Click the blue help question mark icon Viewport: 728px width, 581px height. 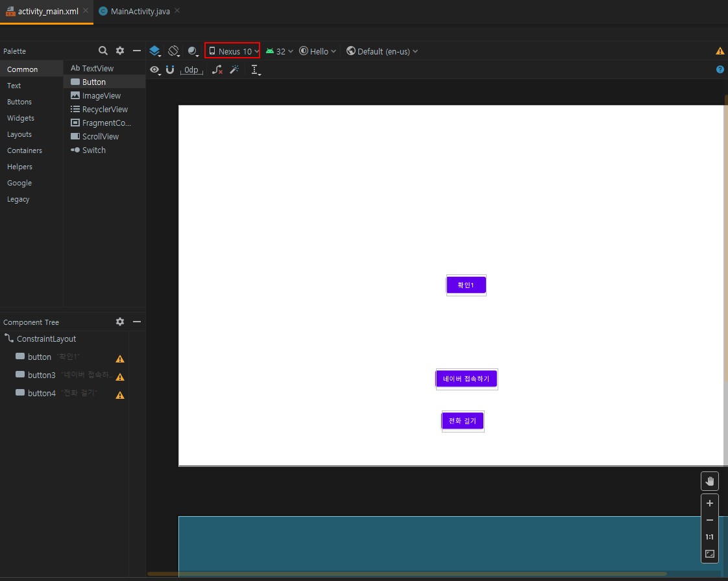pos(720,69)
